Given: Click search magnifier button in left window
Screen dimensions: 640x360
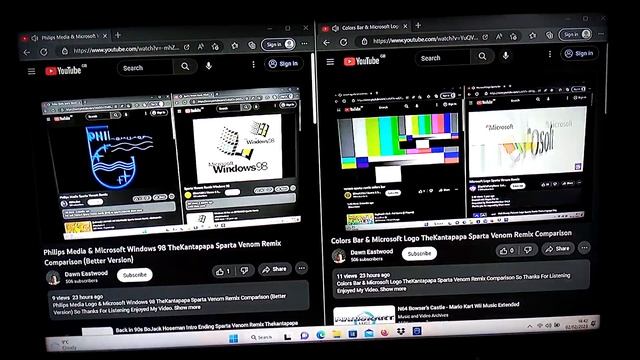Looking at the screenshot, I should tap(185, 66).
